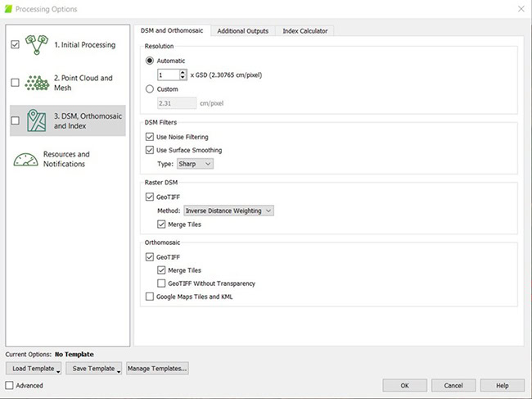Open the Load Template dropdown button
This screenshot has width=532, height=399.
tap(34, 369)
